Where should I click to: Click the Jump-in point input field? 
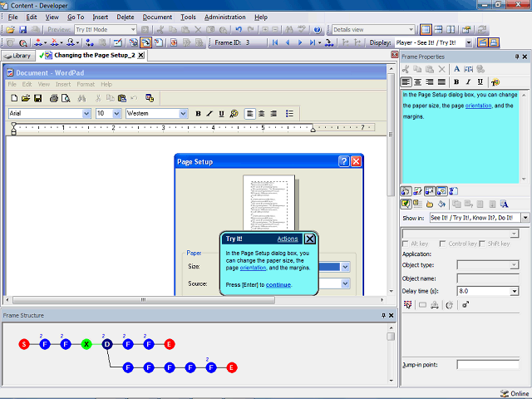click(488, 365)
